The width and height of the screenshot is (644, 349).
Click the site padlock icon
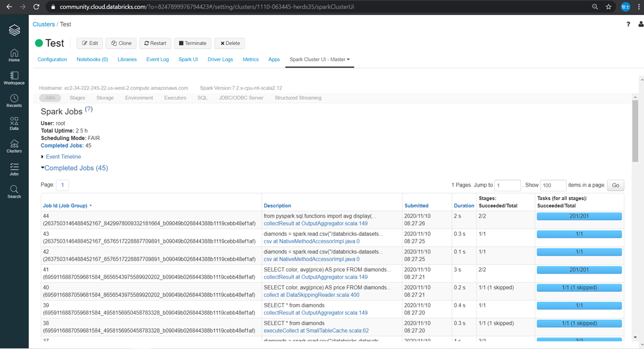click(53, 7)
